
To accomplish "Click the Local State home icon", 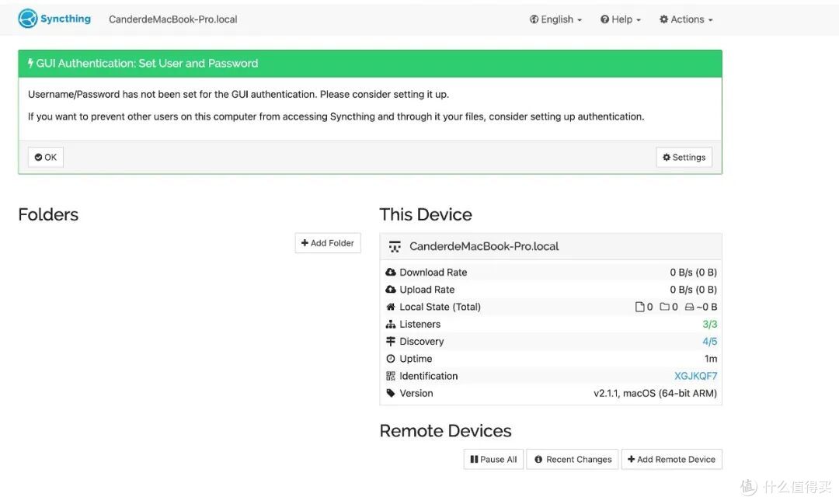I will 391,307.
